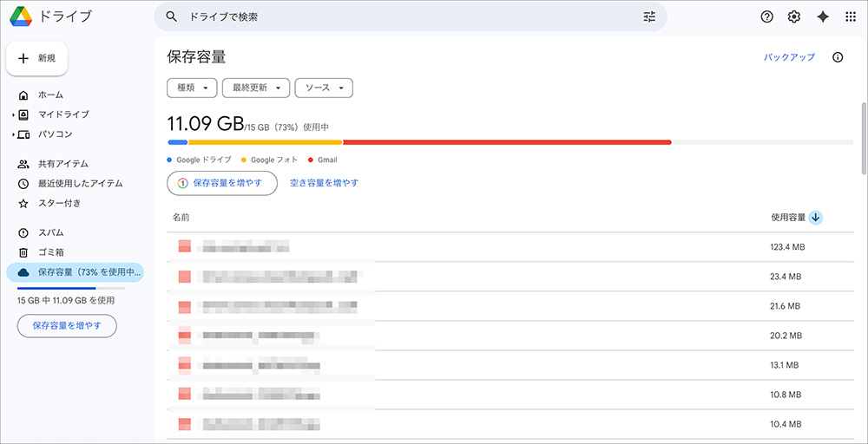This screenshot has height=444, width=868.
Task: Click the 11.09 GB usage heading
Action: (x=206, y=124)
